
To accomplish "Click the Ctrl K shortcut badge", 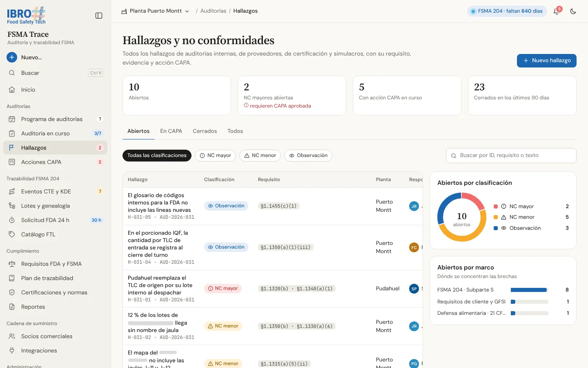I will point(96,73).
